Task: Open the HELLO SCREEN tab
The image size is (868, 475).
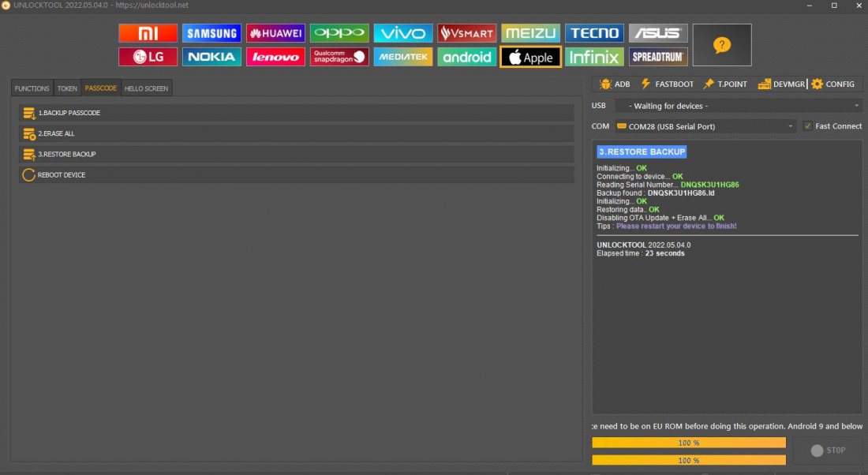Action: click(146, 88)
